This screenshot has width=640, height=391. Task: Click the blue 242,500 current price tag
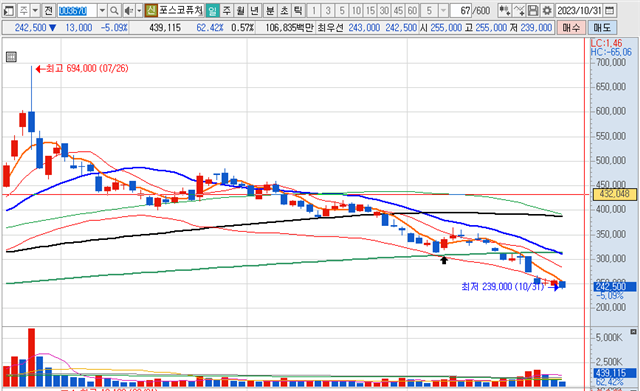tap(614, 286)
